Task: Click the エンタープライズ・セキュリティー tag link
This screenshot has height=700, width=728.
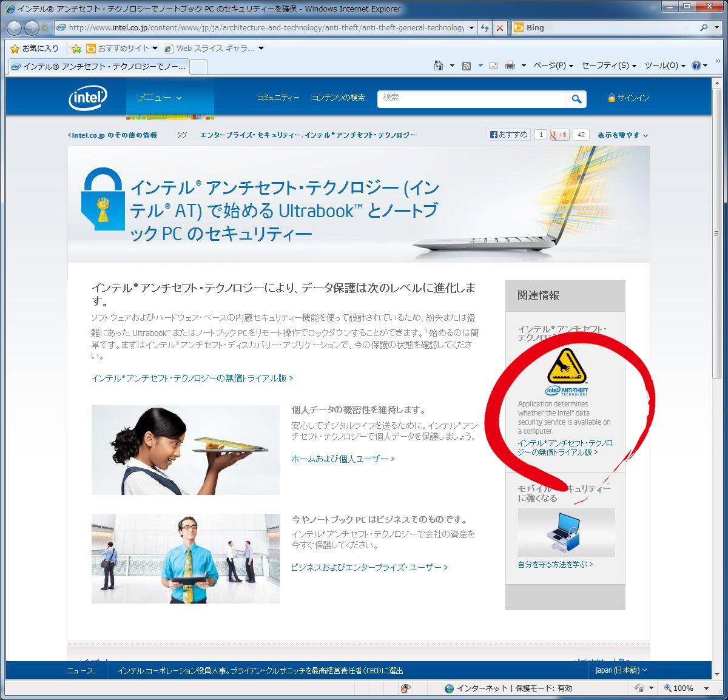Action: click(x=250, y=135)
